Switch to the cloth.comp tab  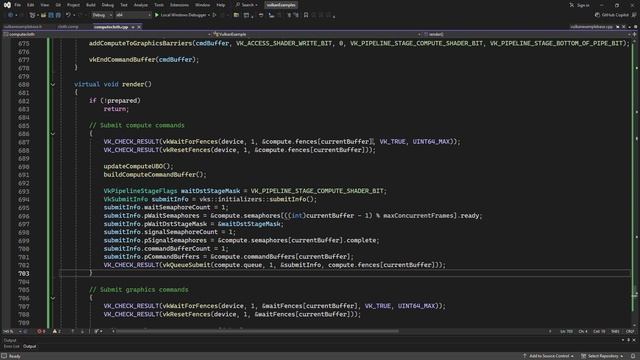click(x=68, y=27)
